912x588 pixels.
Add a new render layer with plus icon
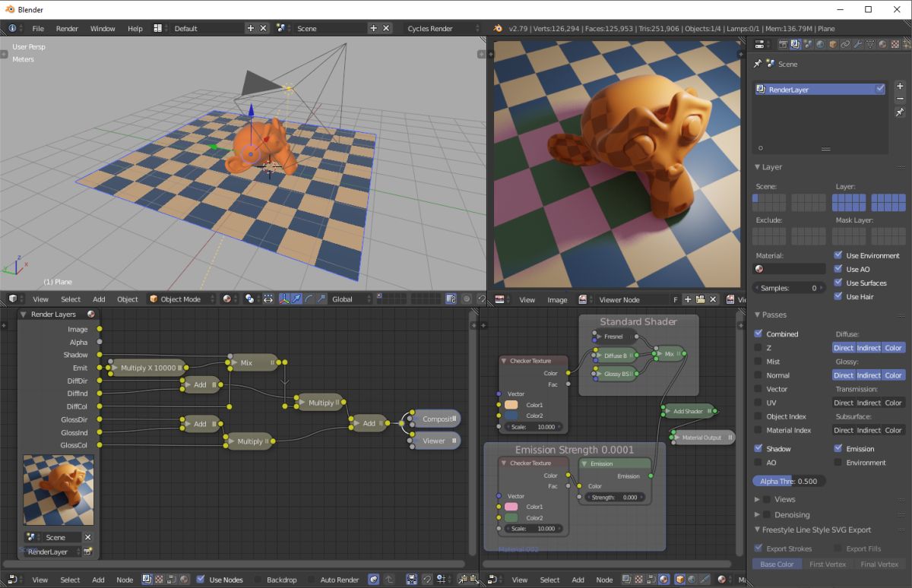[900, 87]
